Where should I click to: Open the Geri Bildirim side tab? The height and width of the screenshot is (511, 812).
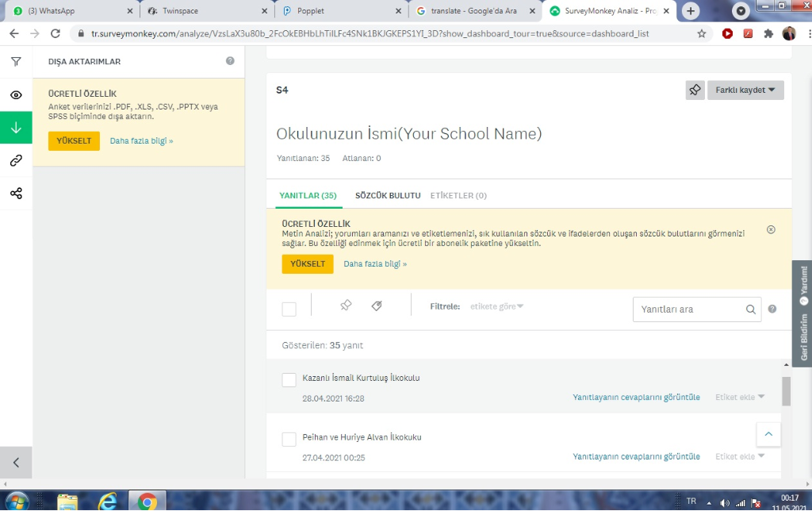804,337
